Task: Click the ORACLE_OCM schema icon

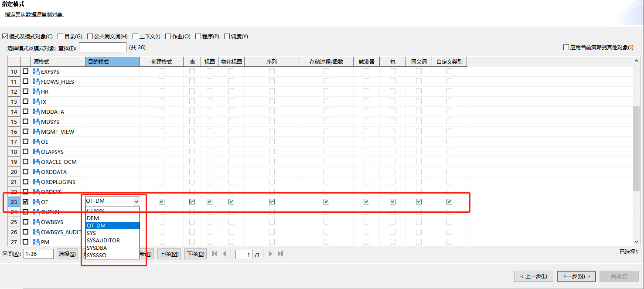Action: coord(36,162)
